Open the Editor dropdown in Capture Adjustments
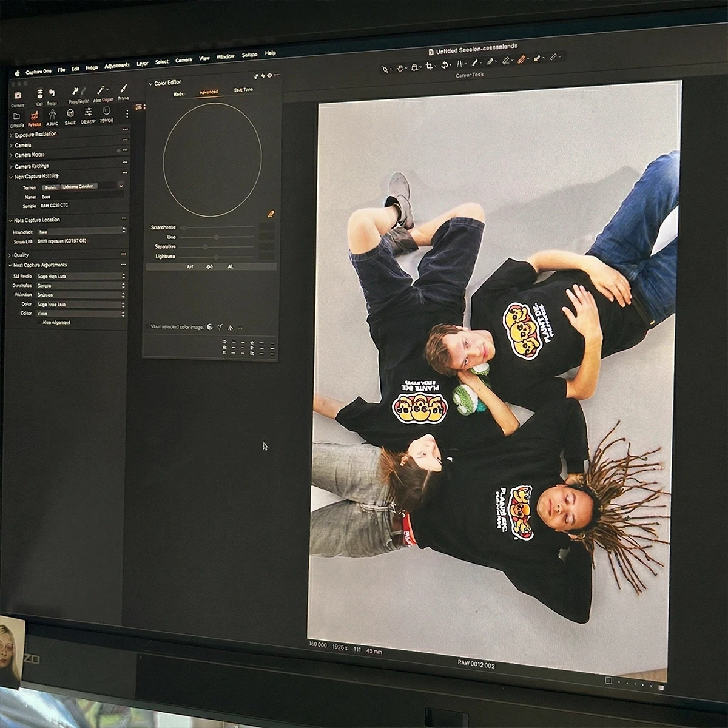The width and height of the screenshot is (728, 728). tap(81, 314)
